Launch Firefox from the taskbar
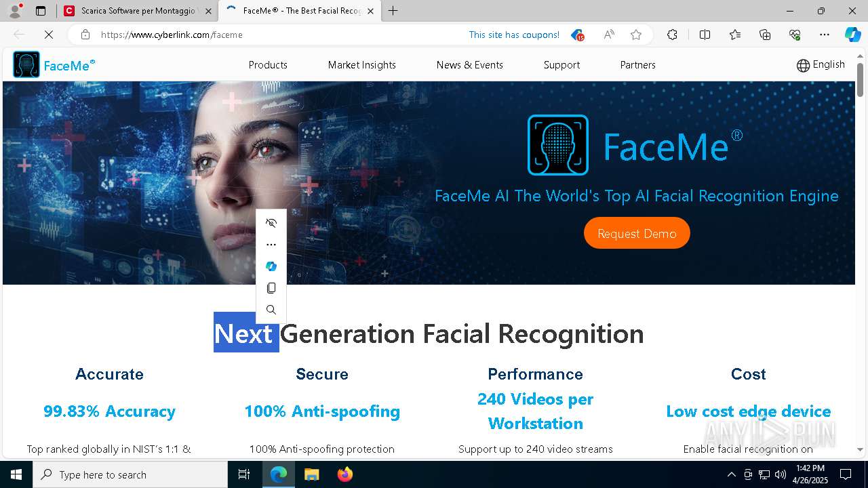This screenshot has width=868, height=488. pyautogui.click(x=345, y=474)
